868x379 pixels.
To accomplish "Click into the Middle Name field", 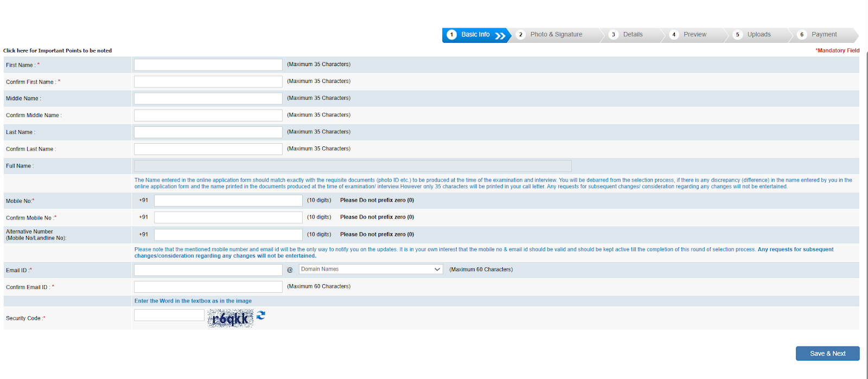I will tap(208, 99).
